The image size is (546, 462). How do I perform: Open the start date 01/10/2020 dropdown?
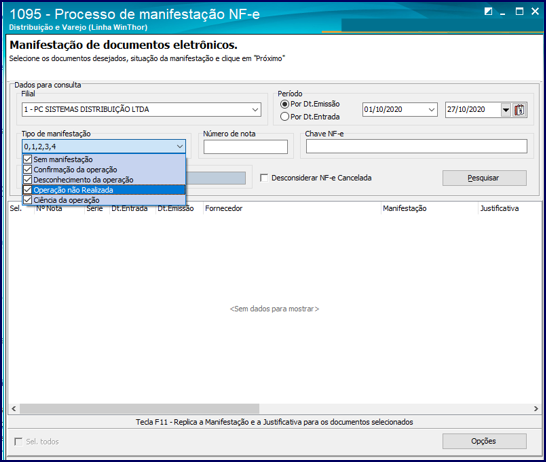coord(431,110)
